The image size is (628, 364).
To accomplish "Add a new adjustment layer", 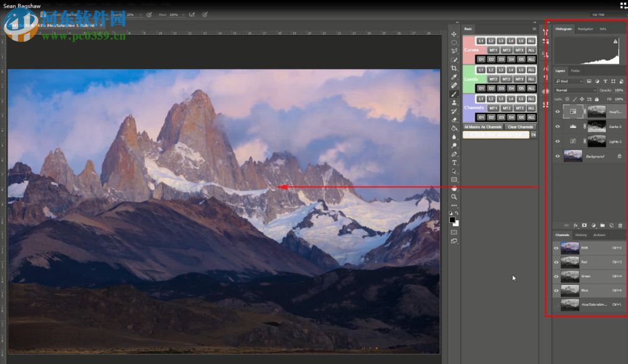I will (x=593, y=225).
